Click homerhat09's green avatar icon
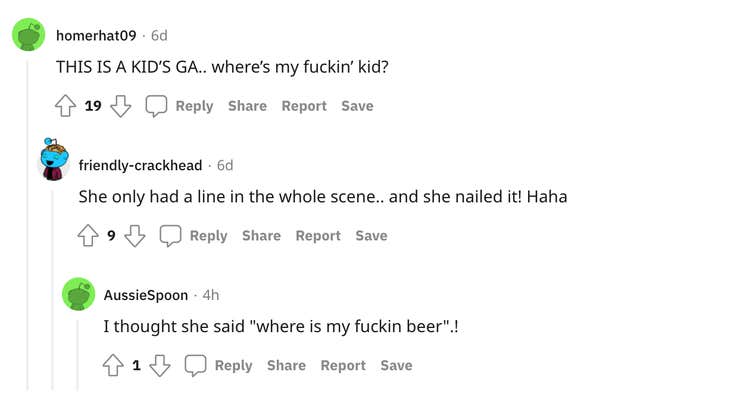Viewport: 743px width, 400px height. pos(29,36)
